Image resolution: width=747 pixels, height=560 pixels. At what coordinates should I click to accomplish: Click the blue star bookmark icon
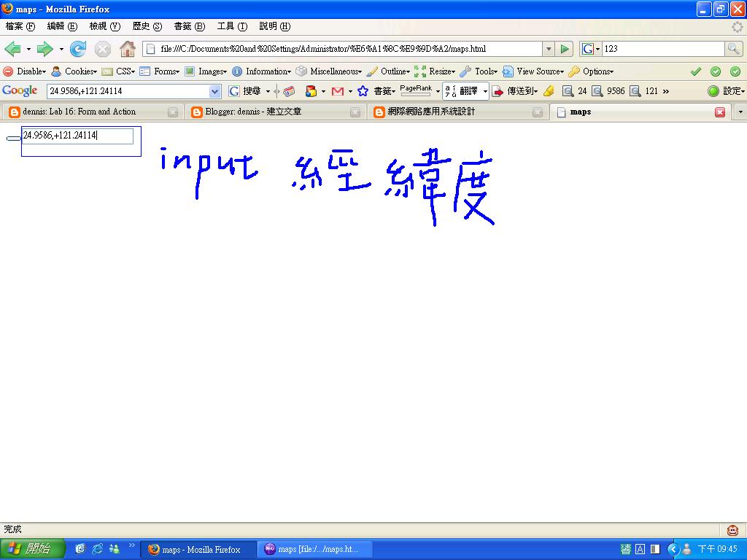click(x=363, y=91)
